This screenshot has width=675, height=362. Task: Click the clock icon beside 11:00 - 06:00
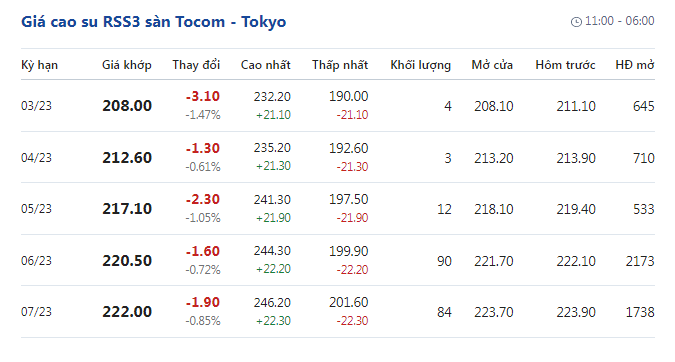tap(576, 22)
